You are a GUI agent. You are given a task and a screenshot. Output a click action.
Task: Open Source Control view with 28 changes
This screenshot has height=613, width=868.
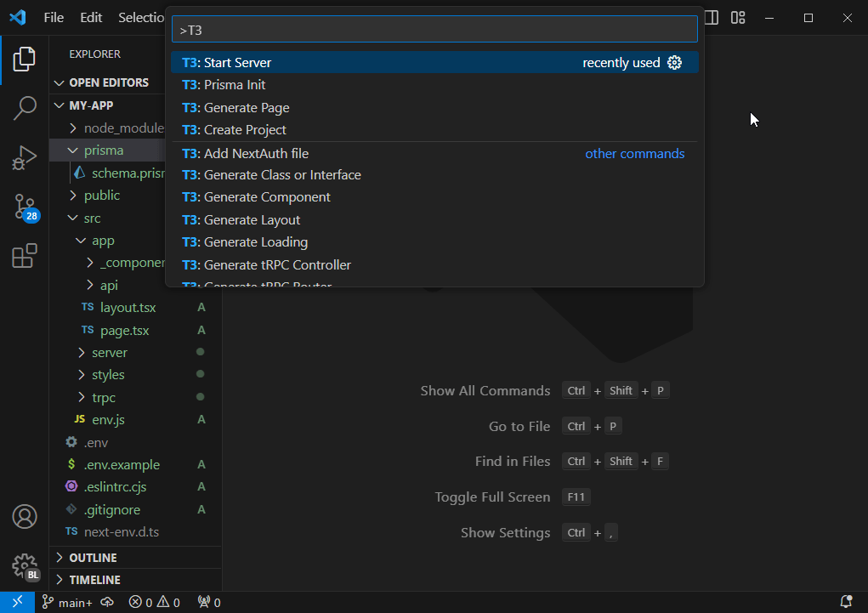(x=25, y=207)
